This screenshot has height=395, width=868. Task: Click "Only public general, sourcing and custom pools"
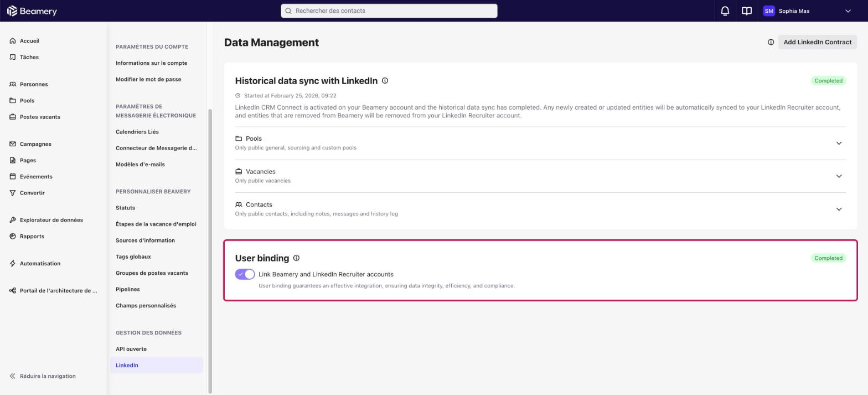point(296,148)
